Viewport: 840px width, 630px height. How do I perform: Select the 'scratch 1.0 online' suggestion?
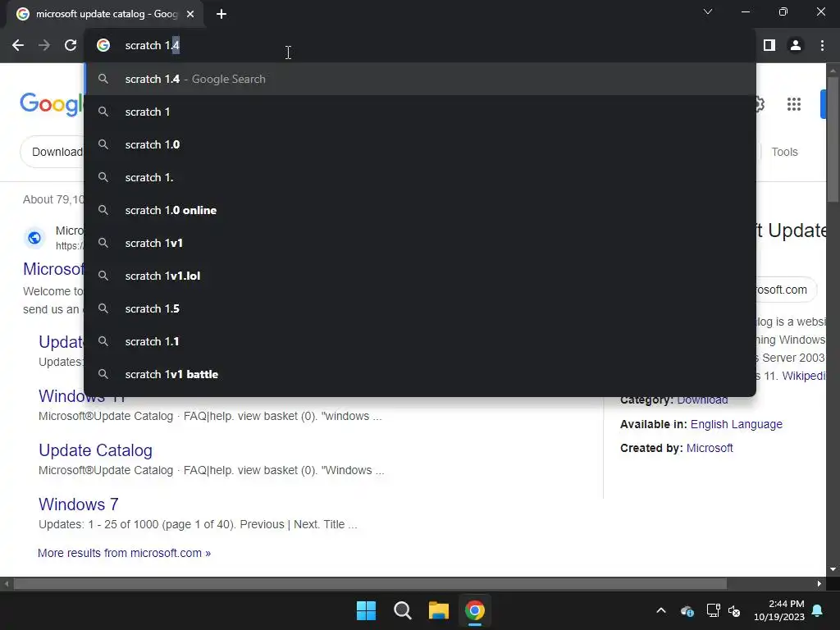[x=420, y=210]
